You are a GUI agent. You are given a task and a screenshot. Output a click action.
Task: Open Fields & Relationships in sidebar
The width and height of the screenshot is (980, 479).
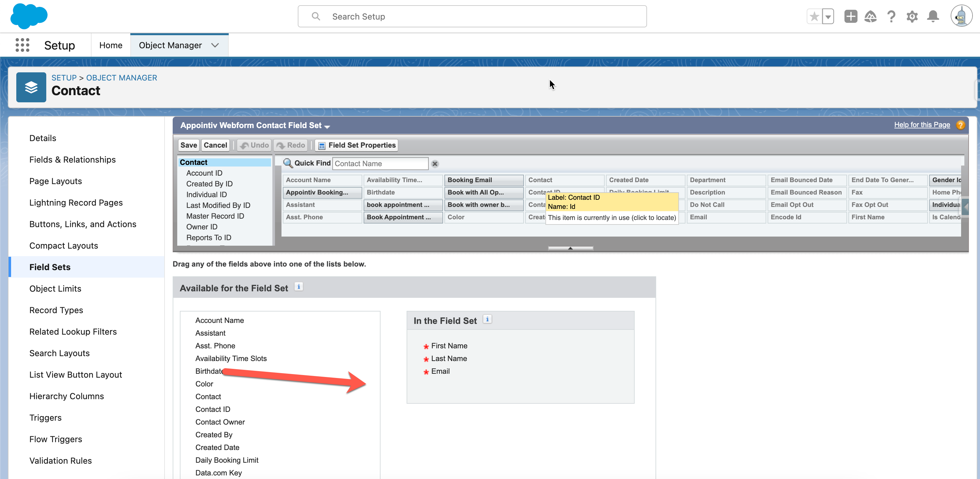[72, 160]
